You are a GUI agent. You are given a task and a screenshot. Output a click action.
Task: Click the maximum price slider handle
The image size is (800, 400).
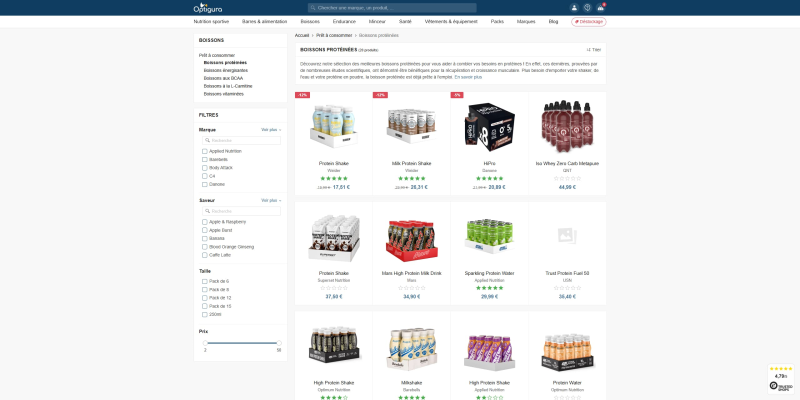tap(279, 343)
